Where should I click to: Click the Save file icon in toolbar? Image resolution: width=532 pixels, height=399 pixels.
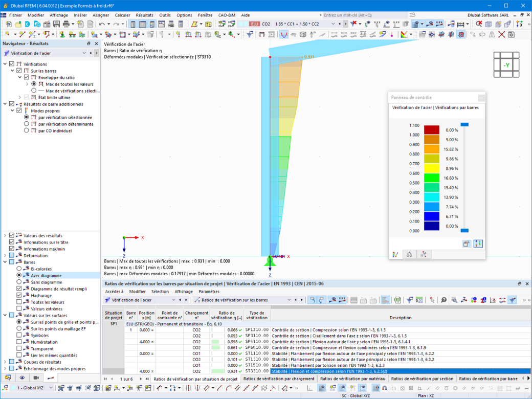coord(56,24)
